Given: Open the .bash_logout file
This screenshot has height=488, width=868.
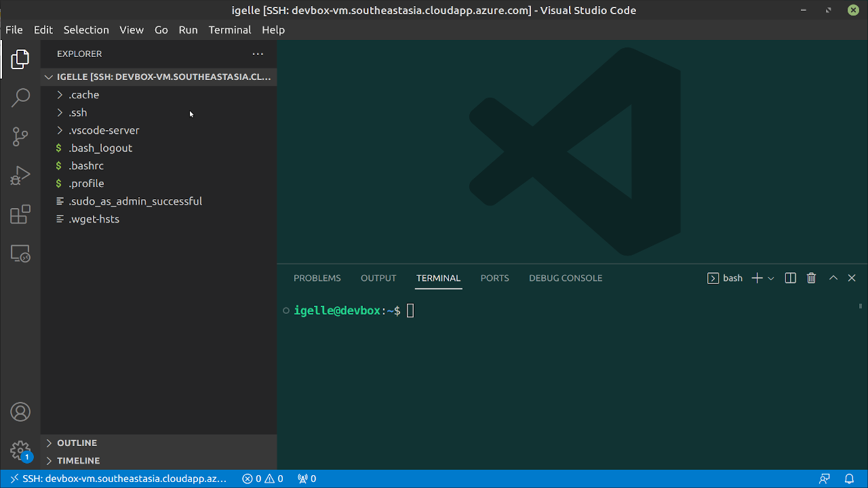Looking at the screenshot, I should [x=159, y=148].
